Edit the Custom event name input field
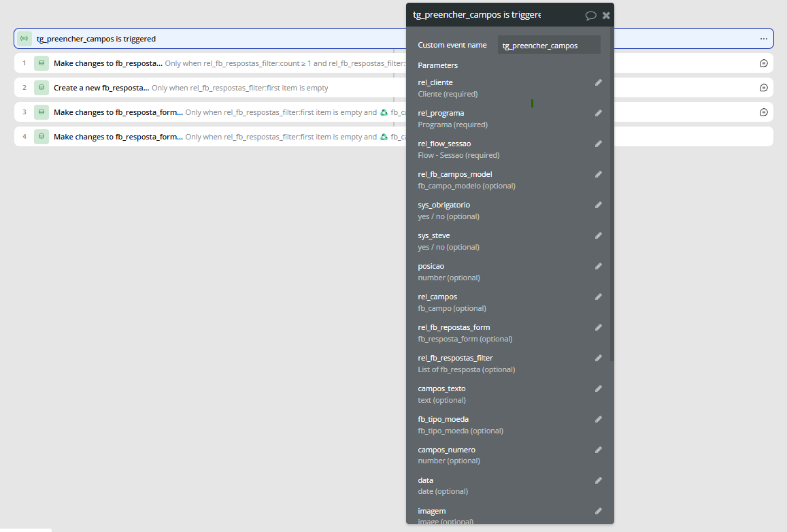787x532 pixels. point(549,45)
